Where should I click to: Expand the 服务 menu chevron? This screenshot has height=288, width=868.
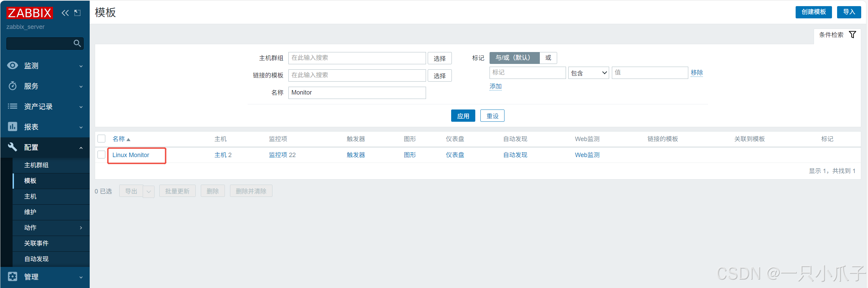tap(81, 86)
